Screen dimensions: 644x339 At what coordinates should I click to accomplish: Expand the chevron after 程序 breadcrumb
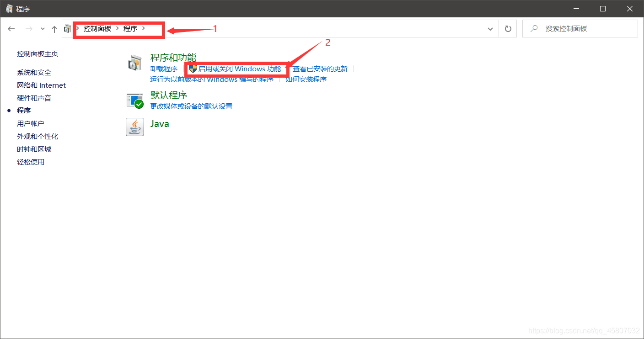click(143, 28)
